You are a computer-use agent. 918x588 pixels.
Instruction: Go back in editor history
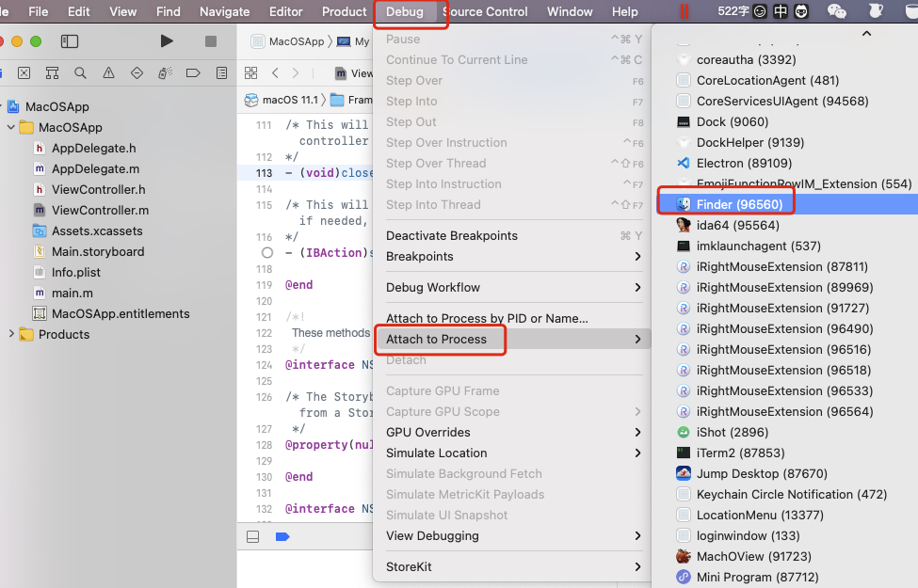[x=275, y=73]
